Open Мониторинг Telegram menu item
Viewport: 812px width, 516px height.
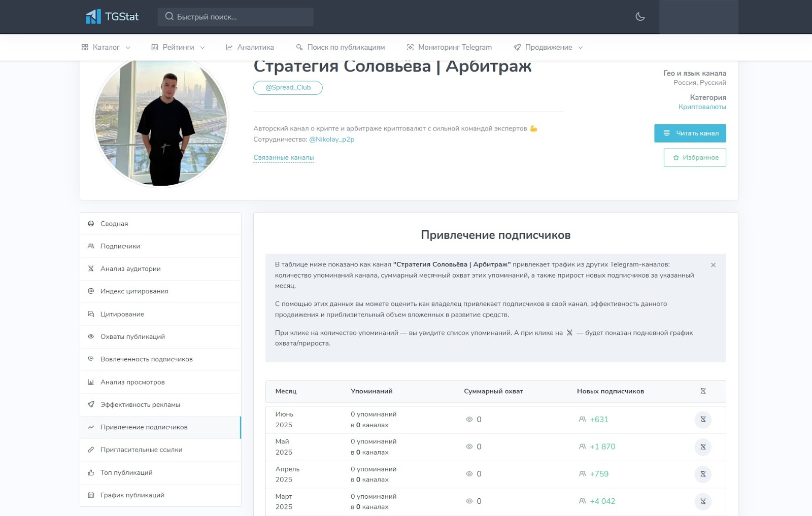(449, 47)
